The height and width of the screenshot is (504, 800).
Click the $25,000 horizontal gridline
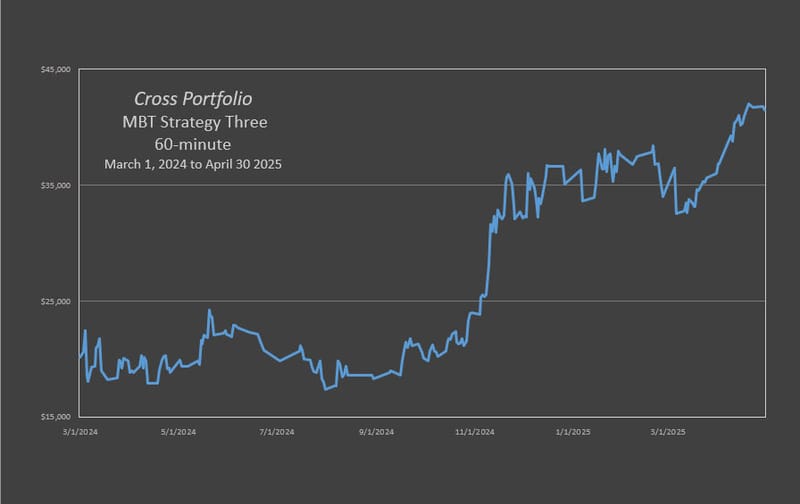point(422,301)
